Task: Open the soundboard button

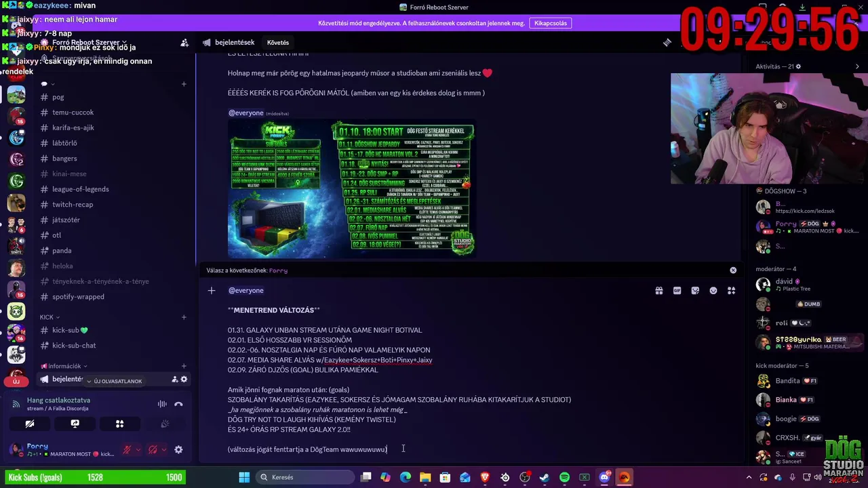Action: 164,424
